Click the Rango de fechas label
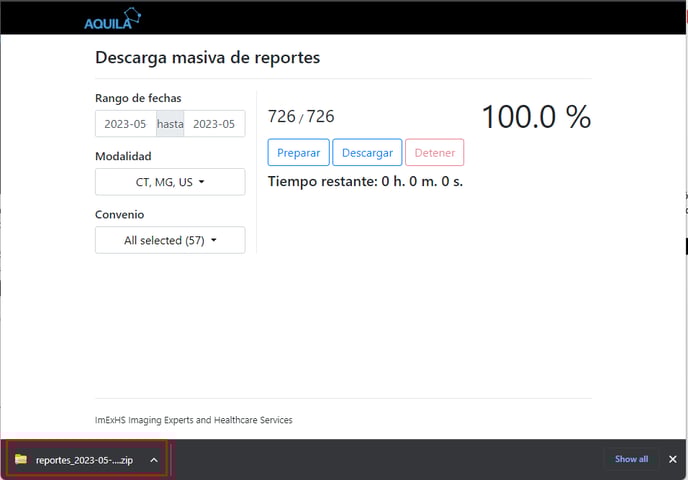Image resolution: width=688 pixels, height=480 pixels. [x=138, y=98]
